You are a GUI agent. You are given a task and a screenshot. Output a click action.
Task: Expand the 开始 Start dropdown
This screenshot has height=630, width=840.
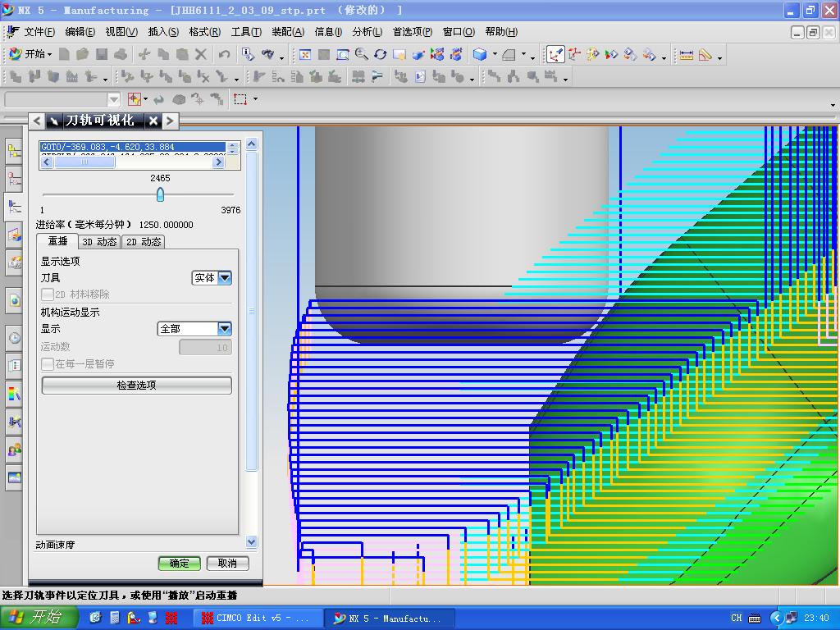[x=30, y=55]
